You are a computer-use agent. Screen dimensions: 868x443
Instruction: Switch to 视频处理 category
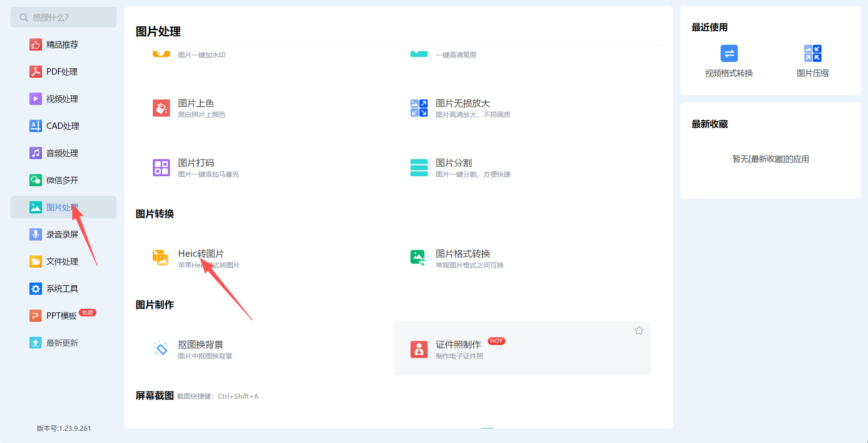[x=63, y=99]
